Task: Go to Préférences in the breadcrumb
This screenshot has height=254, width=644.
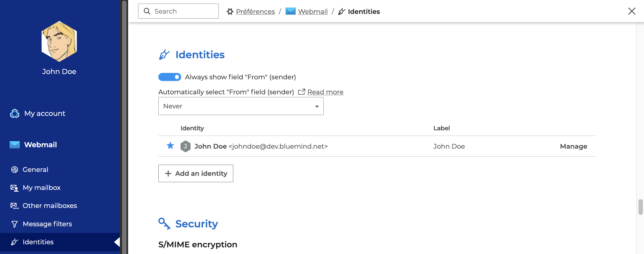Action: click(x=255, y=12)
